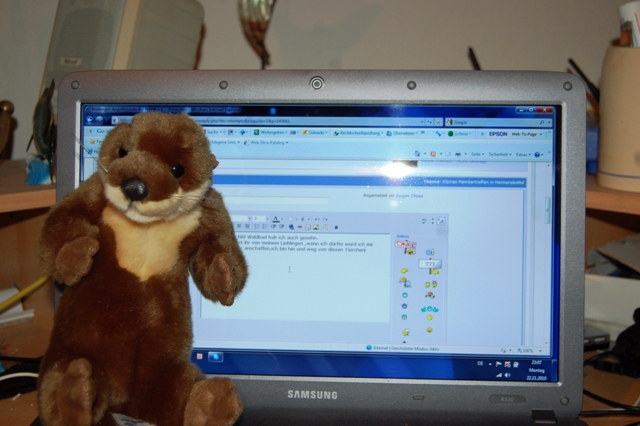Open the Rechtschreibprüfung toolbar button
The image size is (640, 426).
(362, 131)
